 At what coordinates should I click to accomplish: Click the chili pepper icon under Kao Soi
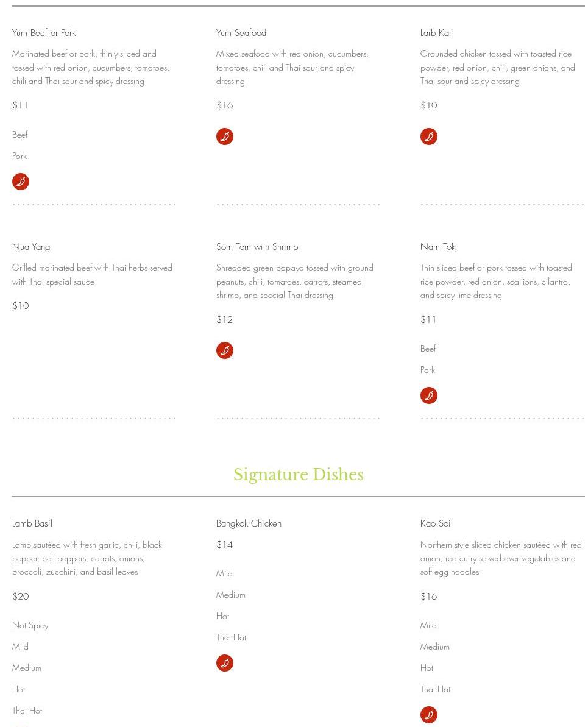coord(428,715)
